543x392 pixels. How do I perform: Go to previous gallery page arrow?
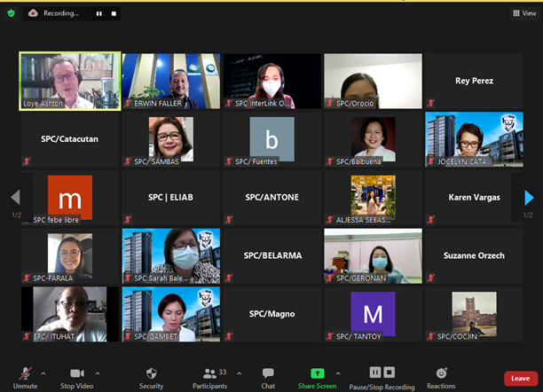tap(15, 197)
